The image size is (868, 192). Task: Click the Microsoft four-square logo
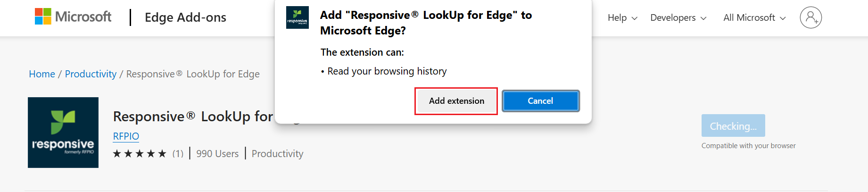coord(43,17)
